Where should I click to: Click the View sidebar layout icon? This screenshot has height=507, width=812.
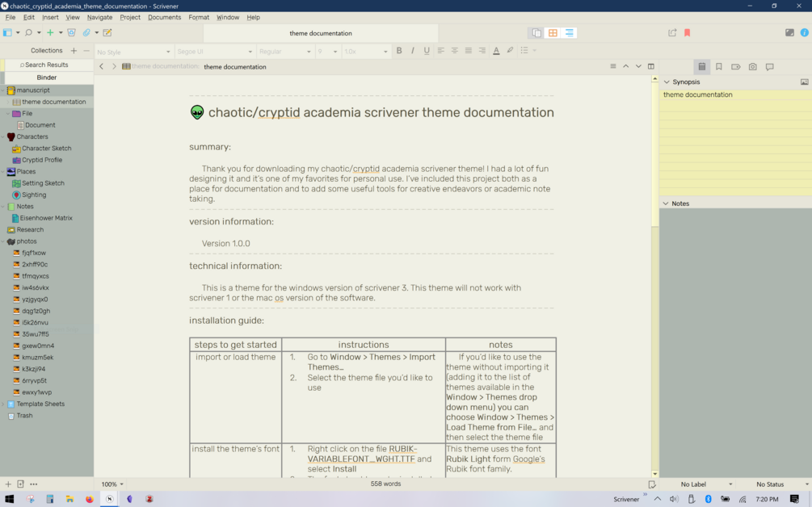(7, 32)
